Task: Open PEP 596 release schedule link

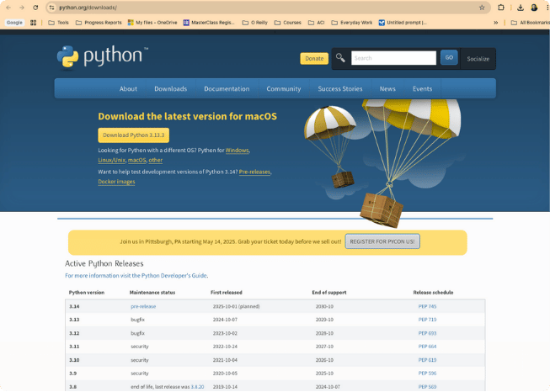Action: 427,373
